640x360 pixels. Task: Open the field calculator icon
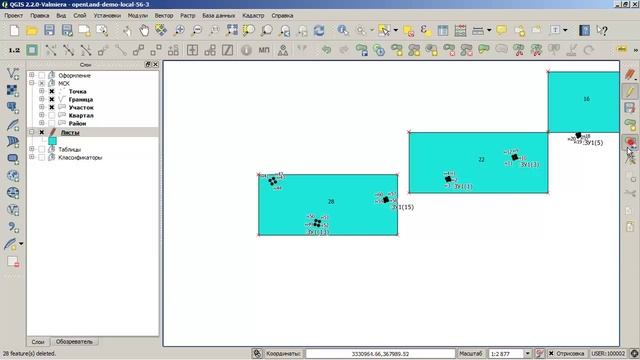460,31
